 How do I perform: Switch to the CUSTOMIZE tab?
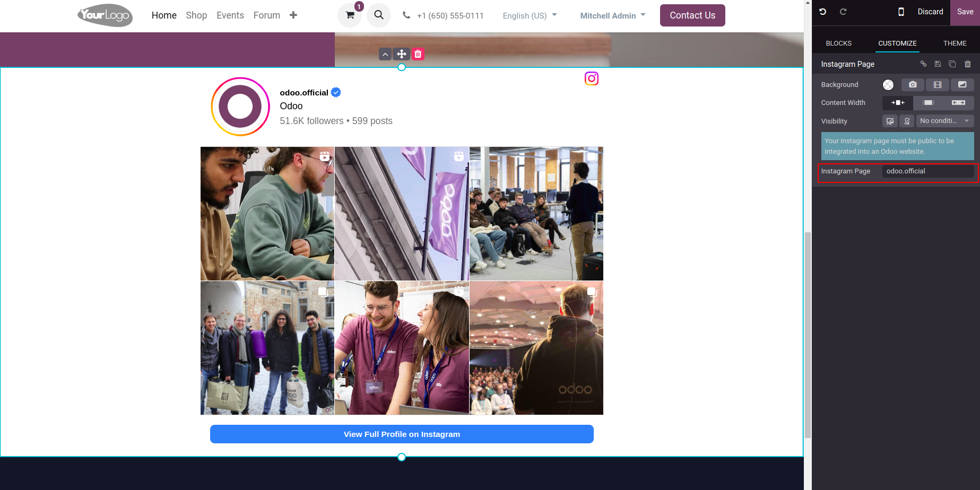point(897,43)
